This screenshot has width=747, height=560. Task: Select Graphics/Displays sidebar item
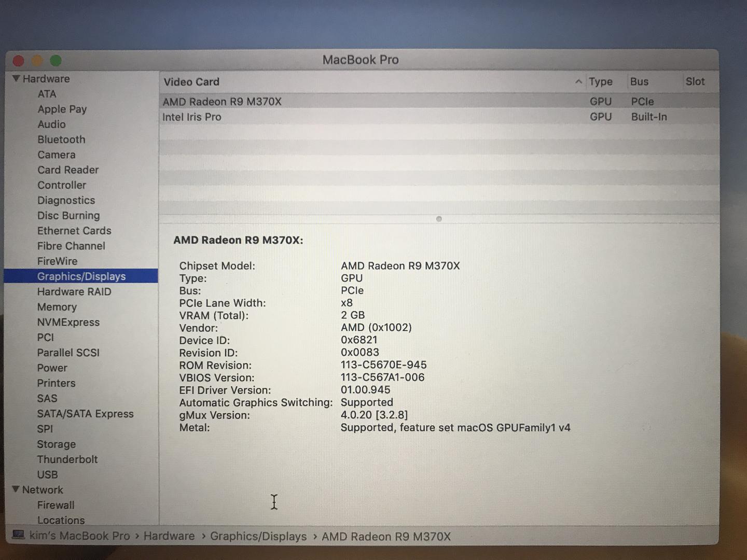(81, 276)
